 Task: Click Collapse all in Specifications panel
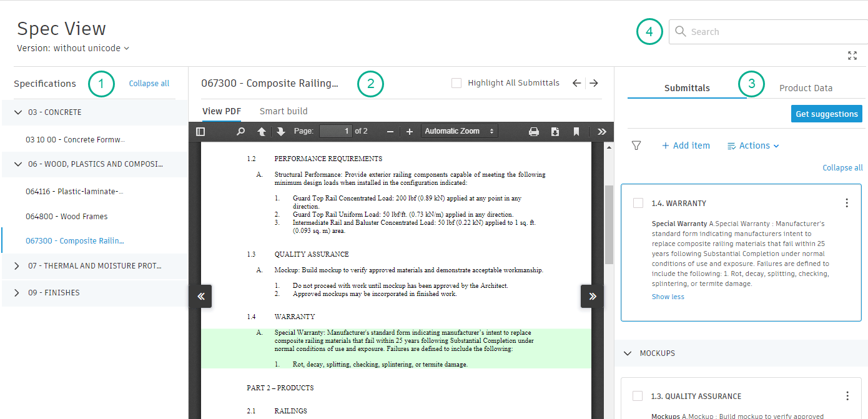(x=149, y=83)
